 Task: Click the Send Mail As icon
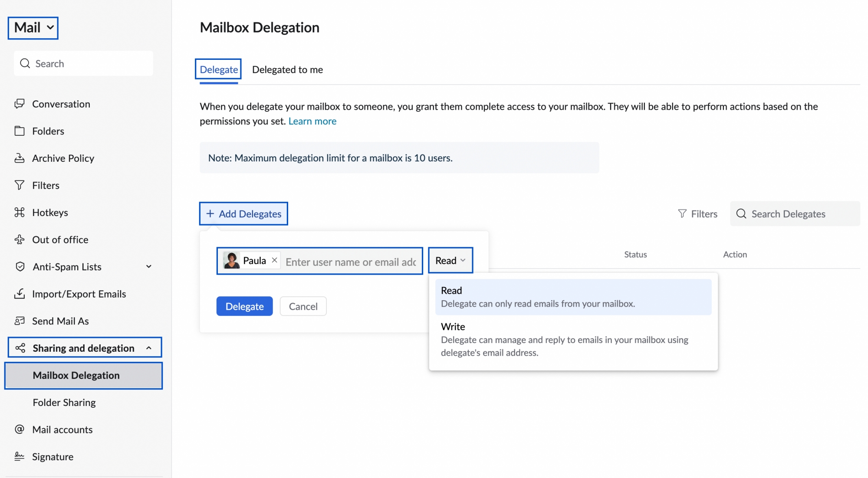20,321
